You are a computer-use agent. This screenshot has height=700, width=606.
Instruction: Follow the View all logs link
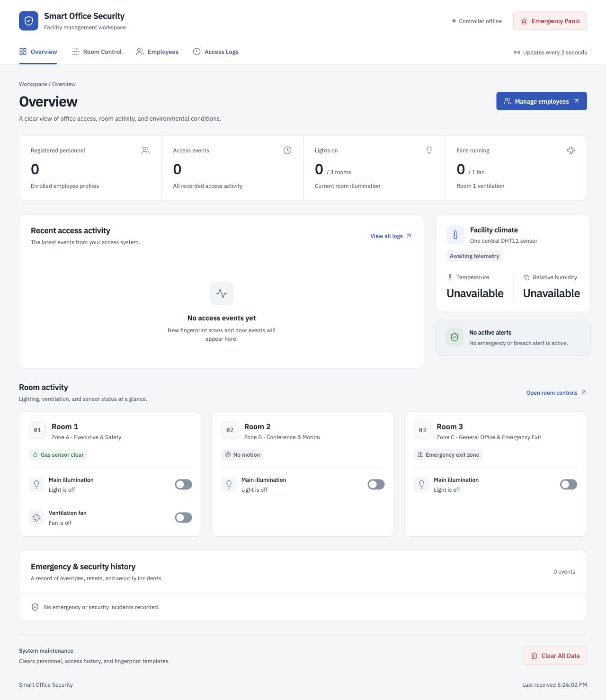391,236
